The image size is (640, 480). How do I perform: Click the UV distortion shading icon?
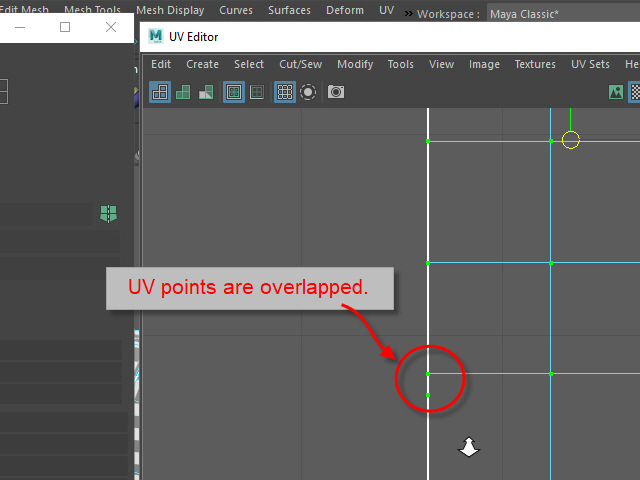[x=206, y=92]
